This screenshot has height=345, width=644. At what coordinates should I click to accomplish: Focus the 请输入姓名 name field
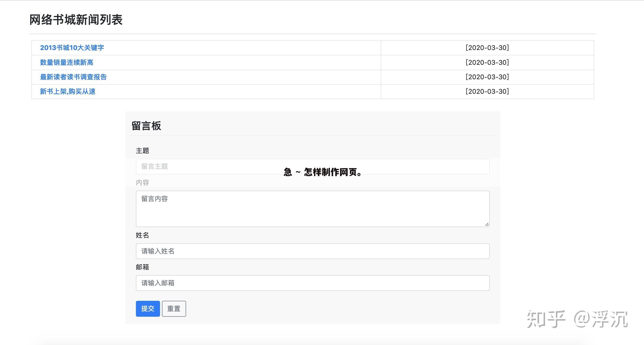point(313,251)
